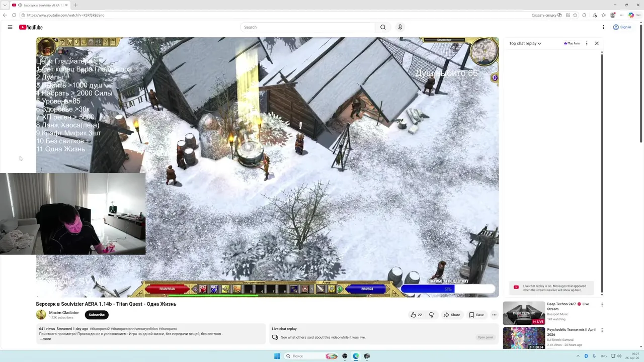Share the video
Viewport: 644px width, 362px height.
[451, 315]
